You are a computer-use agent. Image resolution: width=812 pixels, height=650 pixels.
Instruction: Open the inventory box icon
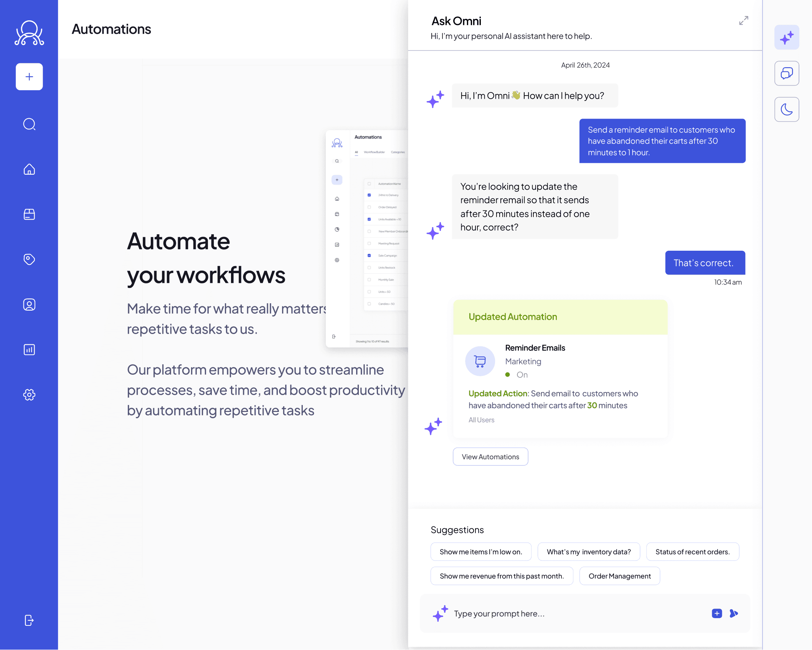pyautogui.click(x=29, y=214)
